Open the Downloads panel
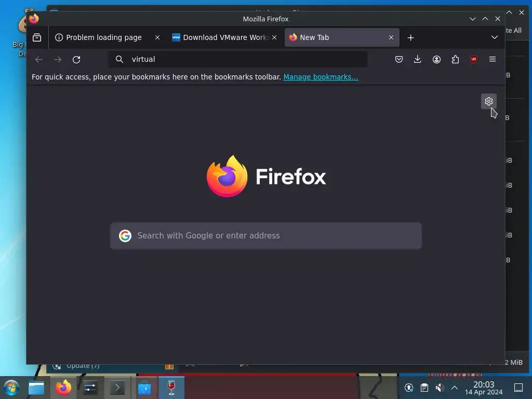 (418, 59)
